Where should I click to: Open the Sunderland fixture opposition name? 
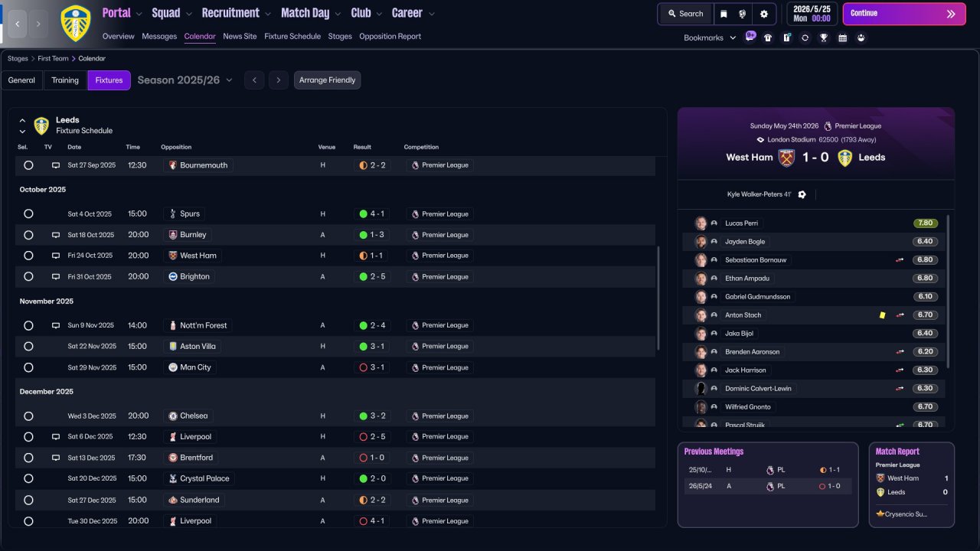click(x=199, y=500)
